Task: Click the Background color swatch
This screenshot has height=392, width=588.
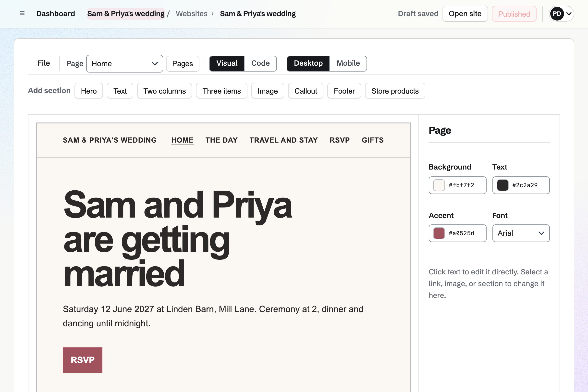Action: click(x=439, y=185)
